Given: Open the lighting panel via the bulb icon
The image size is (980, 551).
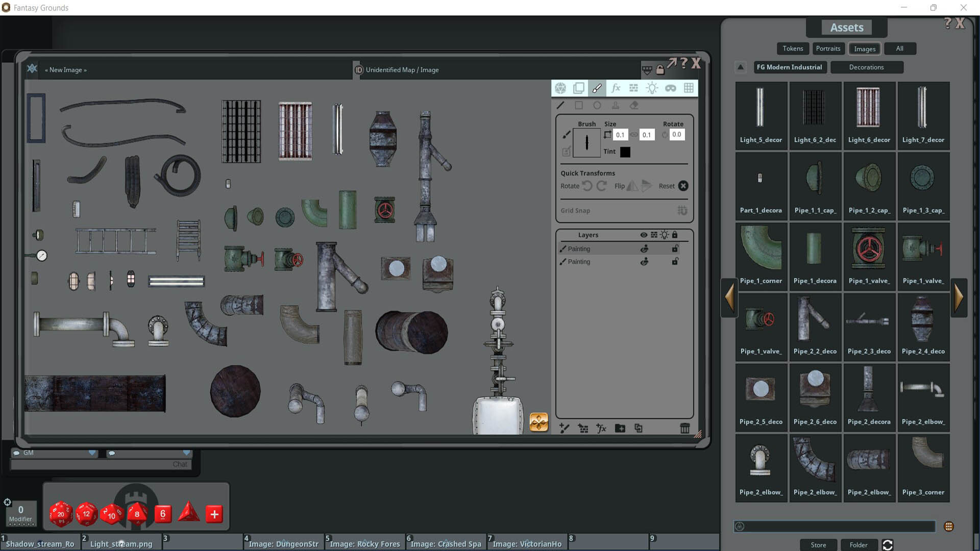Looking at the screenshot, I should click(x=652, y=88).
